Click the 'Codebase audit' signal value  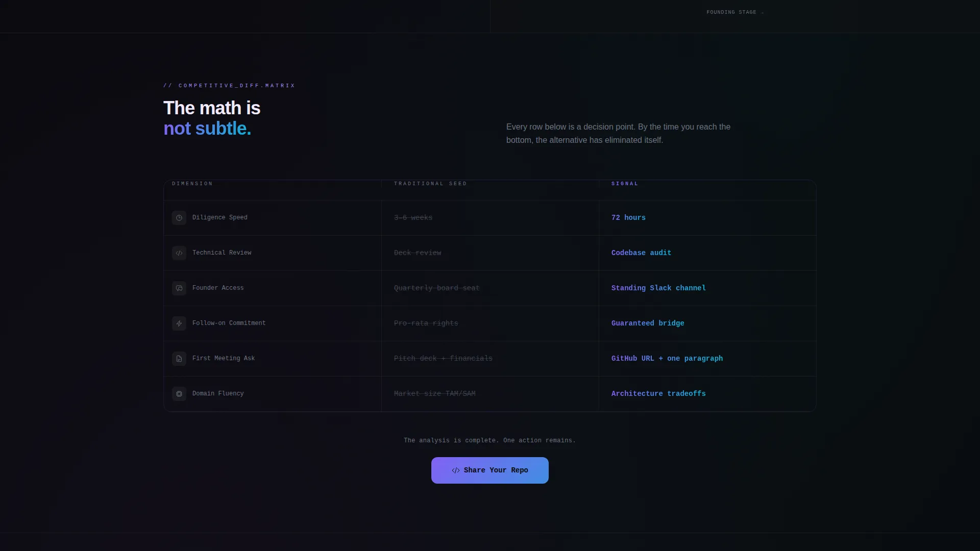click(x=641, y=253)
